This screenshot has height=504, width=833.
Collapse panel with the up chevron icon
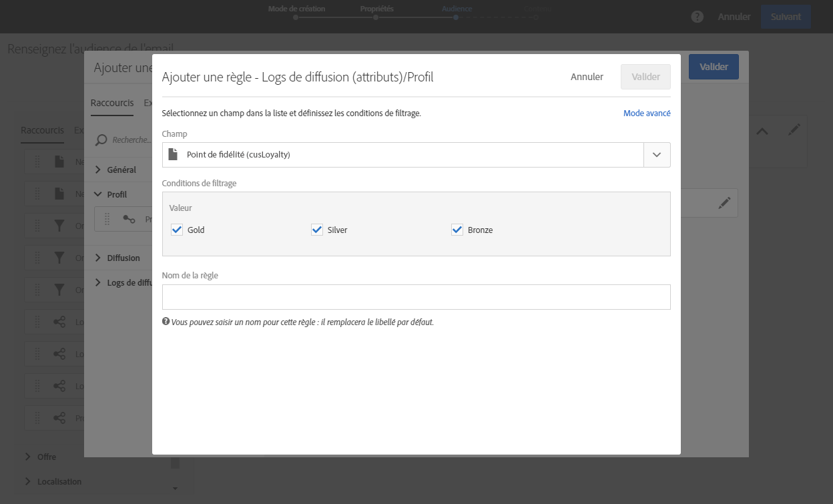[762, 132]
